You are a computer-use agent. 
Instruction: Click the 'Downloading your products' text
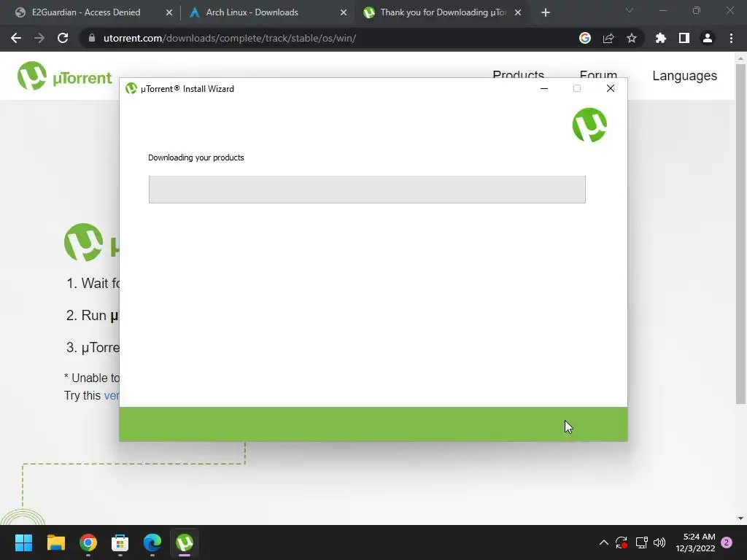[196, 157]
